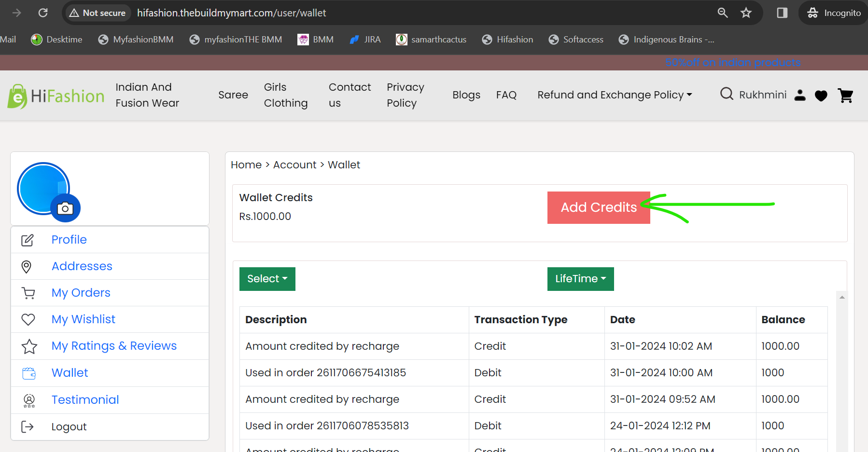The width and height of the screenshot is (868, 452).
Task: Click the profile avatar picture
Action: click(x=43, y=189)
